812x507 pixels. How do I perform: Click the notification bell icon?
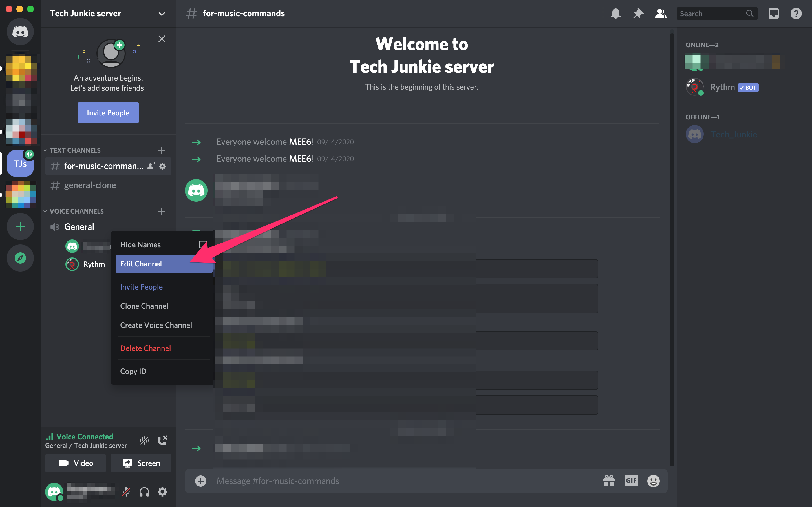coord(615,13)
